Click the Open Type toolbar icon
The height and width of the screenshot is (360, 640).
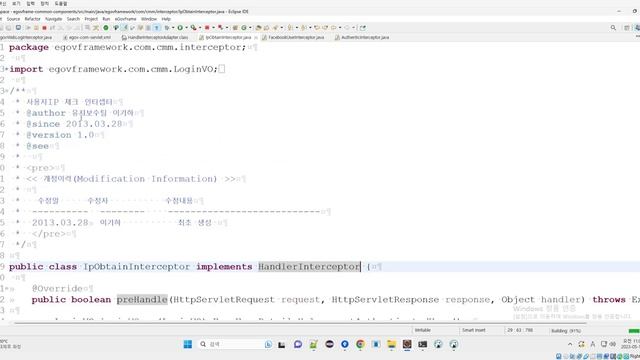tap(259, 28)
